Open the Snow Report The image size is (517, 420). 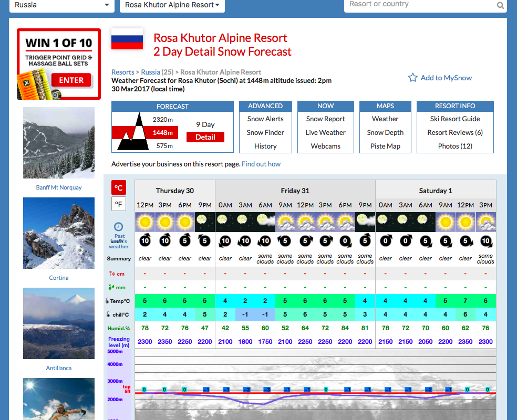click(x=325, y=119)
